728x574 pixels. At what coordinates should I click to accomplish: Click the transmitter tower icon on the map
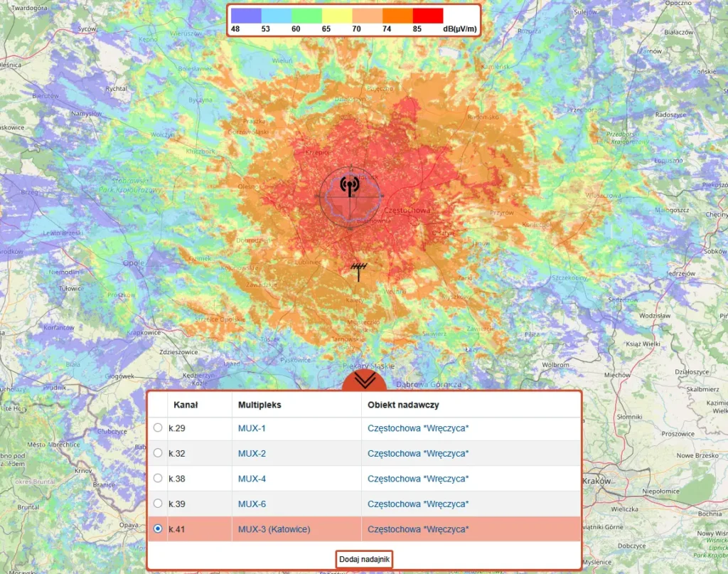[350, 186]
